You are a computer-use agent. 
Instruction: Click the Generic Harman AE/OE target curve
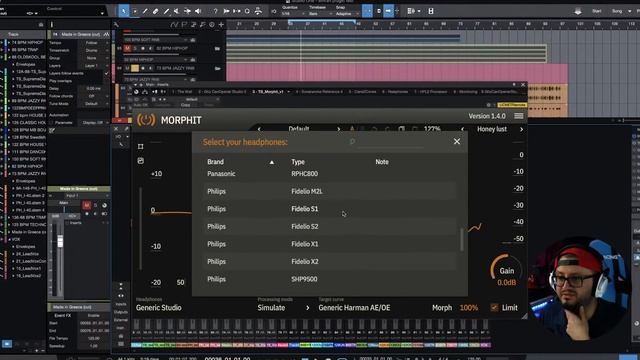point(354,308)
